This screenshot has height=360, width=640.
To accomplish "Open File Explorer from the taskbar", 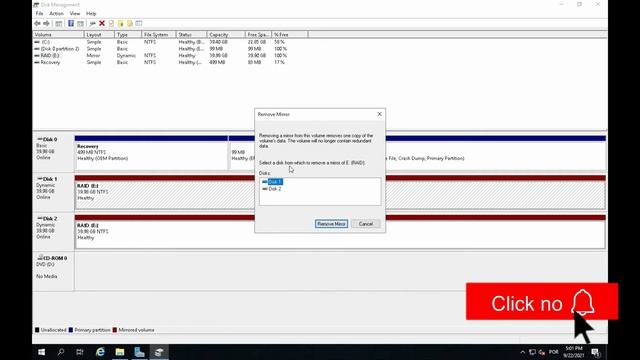I will point(120,352).
